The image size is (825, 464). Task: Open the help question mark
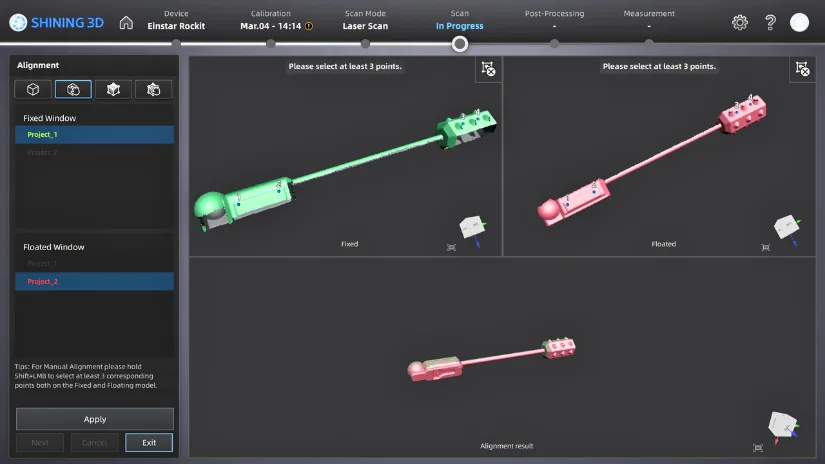770,22
